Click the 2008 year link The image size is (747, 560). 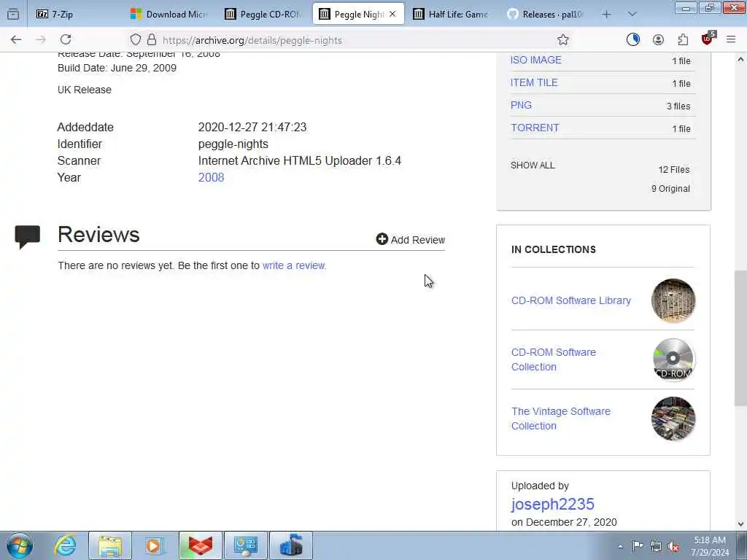pyautogui.click(x=211, y=178)
